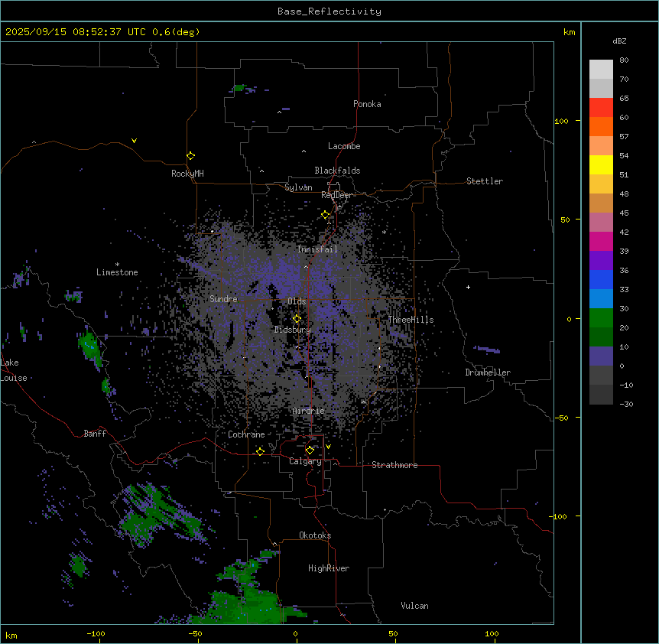Select the Lacombe label
The width and height of the screenshot is (659, 644).
[x=344, y=146]
